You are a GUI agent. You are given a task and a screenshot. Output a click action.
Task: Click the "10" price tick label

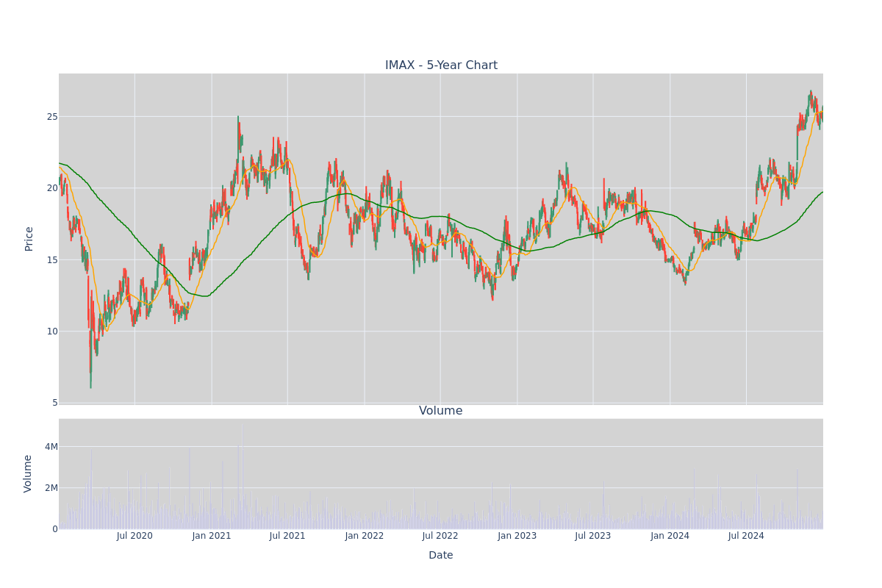point(52,331)
